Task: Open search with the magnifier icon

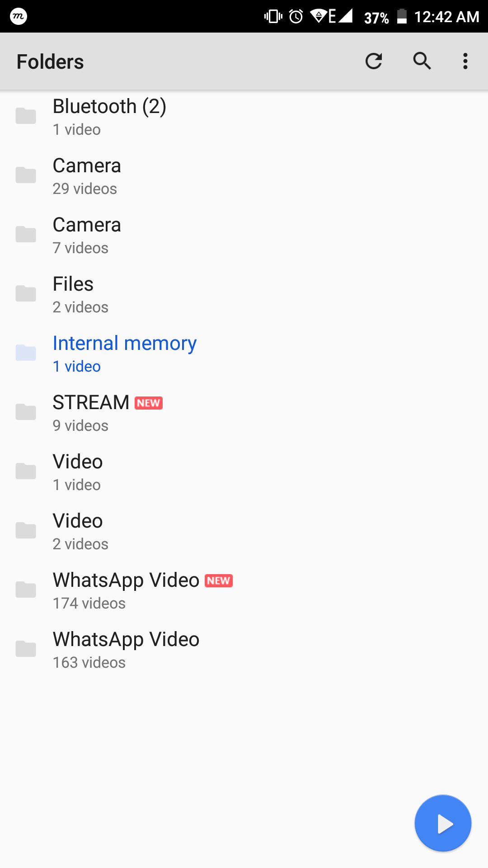Action: (422, 61)
